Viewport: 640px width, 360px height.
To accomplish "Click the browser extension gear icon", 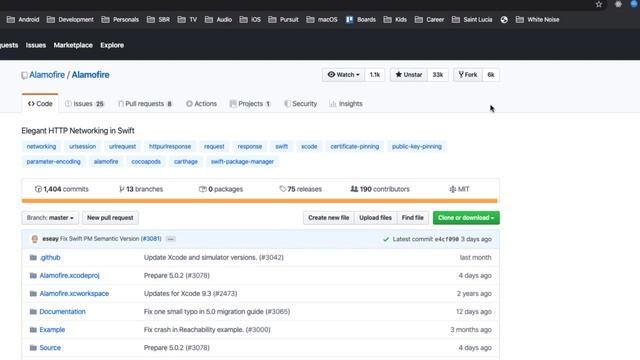I will coord(618,4).
